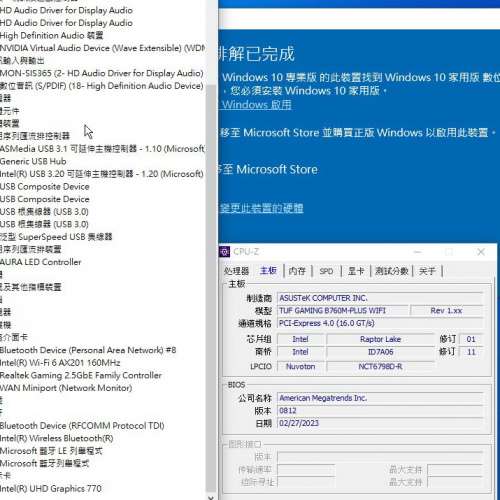Screen dimensions: 500x500
Task: Click the 移至 Microsoft Store button
Action: 268,169
